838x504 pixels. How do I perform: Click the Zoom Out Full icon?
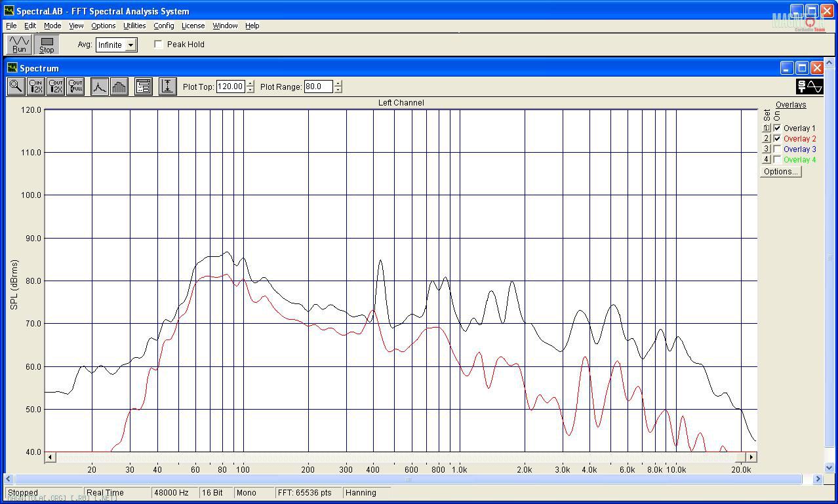(75, 87)
